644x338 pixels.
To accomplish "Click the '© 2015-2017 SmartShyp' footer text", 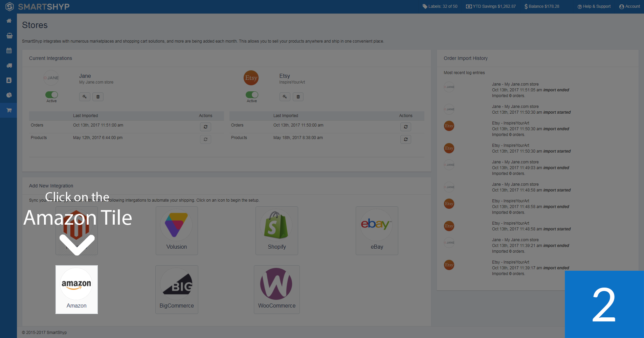I will [x=44, y=333].
